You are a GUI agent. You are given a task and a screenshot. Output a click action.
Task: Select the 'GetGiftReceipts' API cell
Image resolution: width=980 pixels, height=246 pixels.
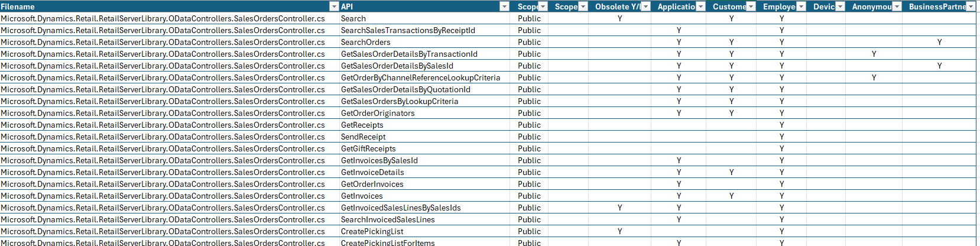[424, 148]
